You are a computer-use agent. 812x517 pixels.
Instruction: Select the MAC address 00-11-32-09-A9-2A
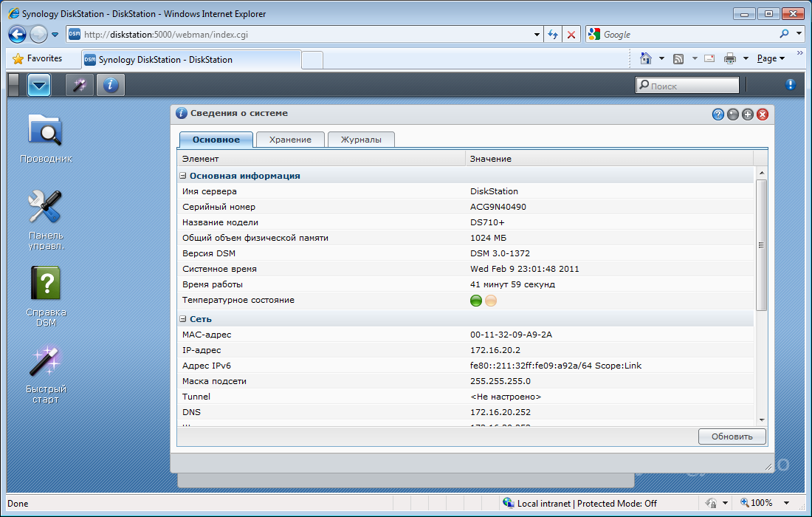(511, 335)
